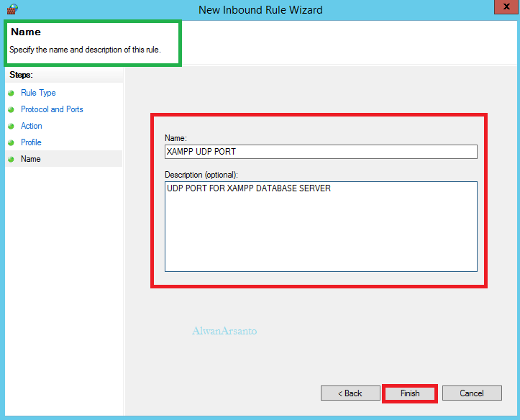Click the green bullet beside Action

click(x=11, y=127)
